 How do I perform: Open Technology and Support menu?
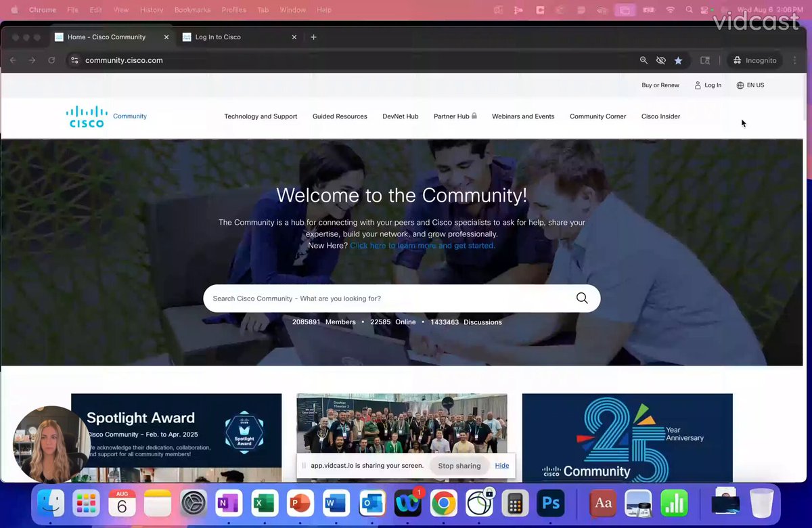click(261, 116)
